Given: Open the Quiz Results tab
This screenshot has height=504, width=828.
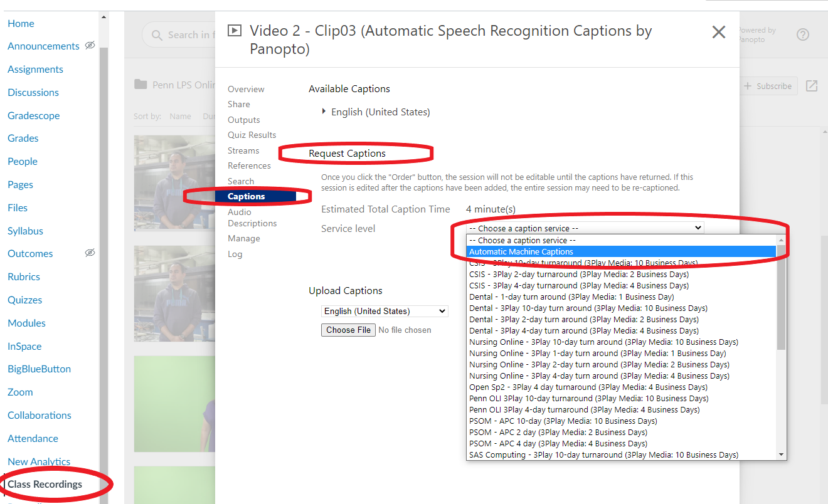Looking at the screenshot, I should pos(252,135).
